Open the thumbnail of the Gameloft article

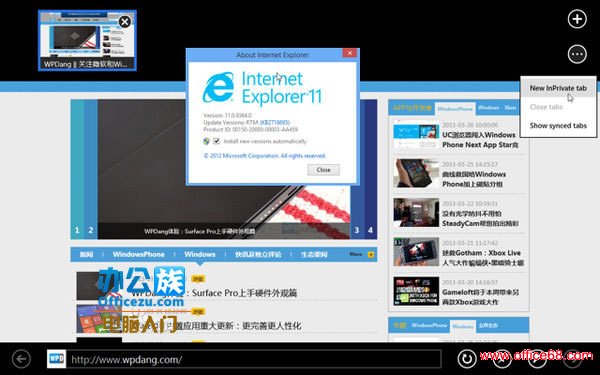[416, 291]
